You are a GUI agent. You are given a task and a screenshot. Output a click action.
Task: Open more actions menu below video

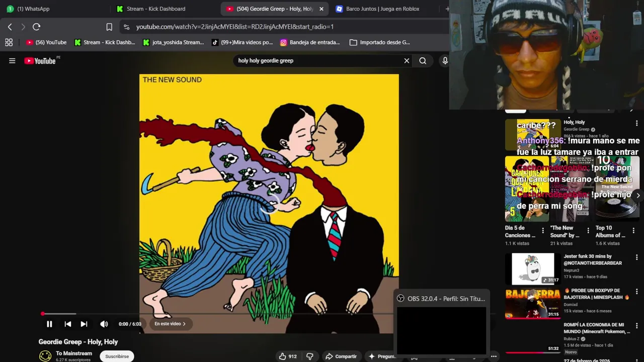pos(494,356)
